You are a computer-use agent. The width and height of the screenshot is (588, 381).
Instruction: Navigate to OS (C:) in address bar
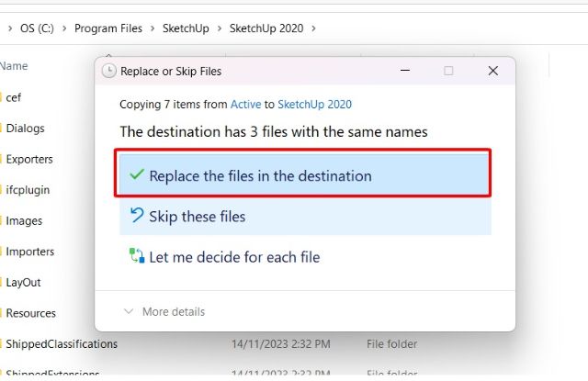36,28
